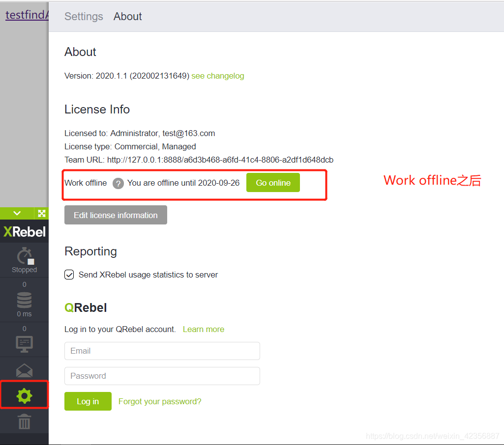The image size is (504, 445).
Task: Open the envelope messages icon
Action: [x=25, y=370]
